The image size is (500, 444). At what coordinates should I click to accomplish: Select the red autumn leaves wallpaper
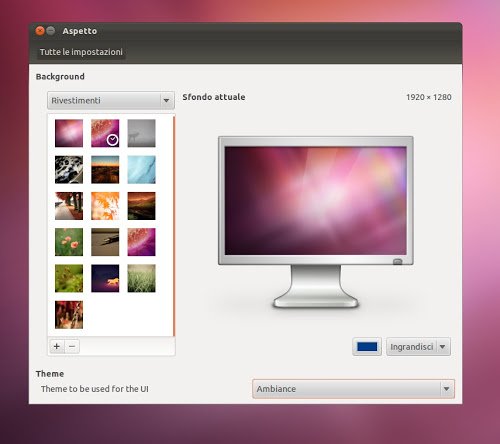pos(69,315)
